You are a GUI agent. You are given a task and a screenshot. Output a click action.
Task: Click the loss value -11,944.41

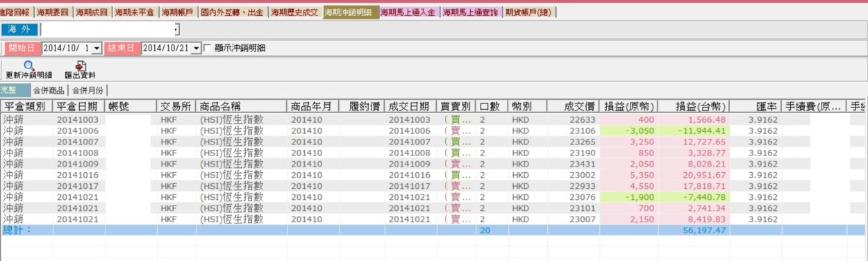pyautogui.click(x=701, y=130)
